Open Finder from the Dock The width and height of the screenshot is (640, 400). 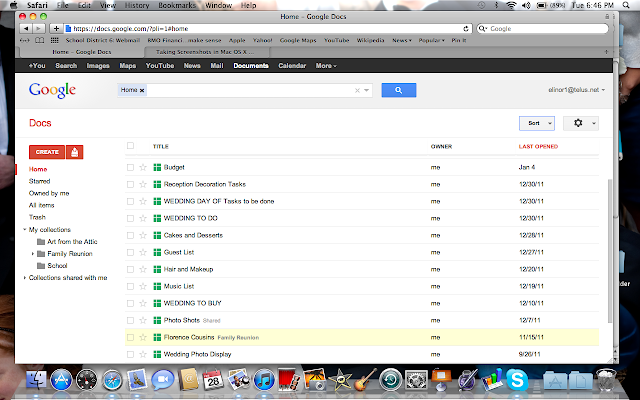pyautogui.click(x=37, y=380)
